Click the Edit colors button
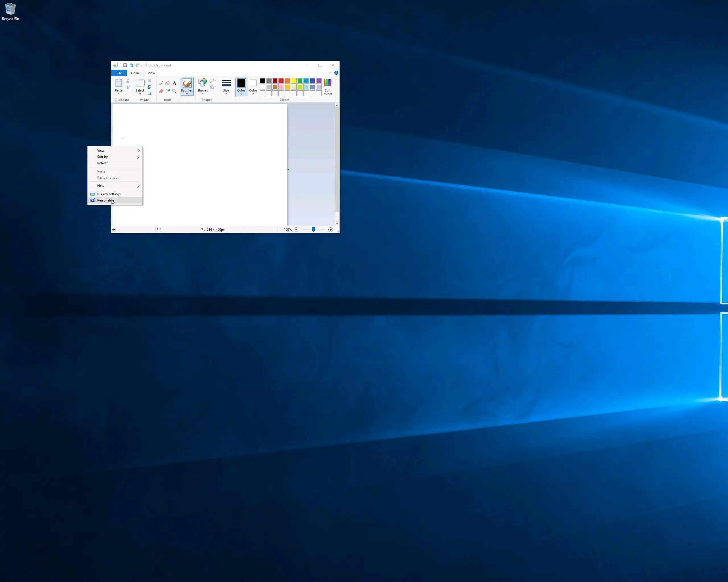The height and width of the screenshot is (582, 728). tap(327, 87)
